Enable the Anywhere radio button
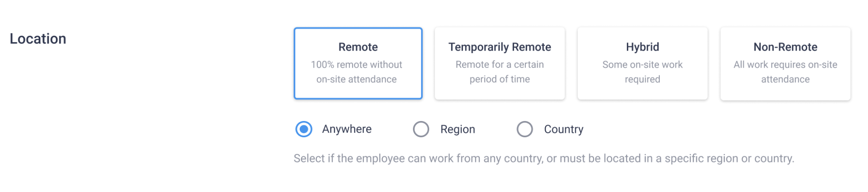 [304, 129]
